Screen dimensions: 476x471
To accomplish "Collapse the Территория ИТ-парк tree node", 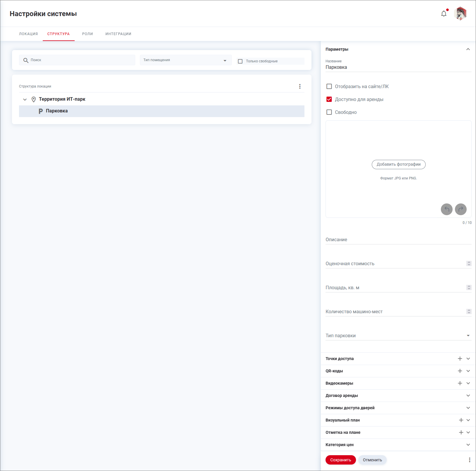I will [x=25, y=100].
